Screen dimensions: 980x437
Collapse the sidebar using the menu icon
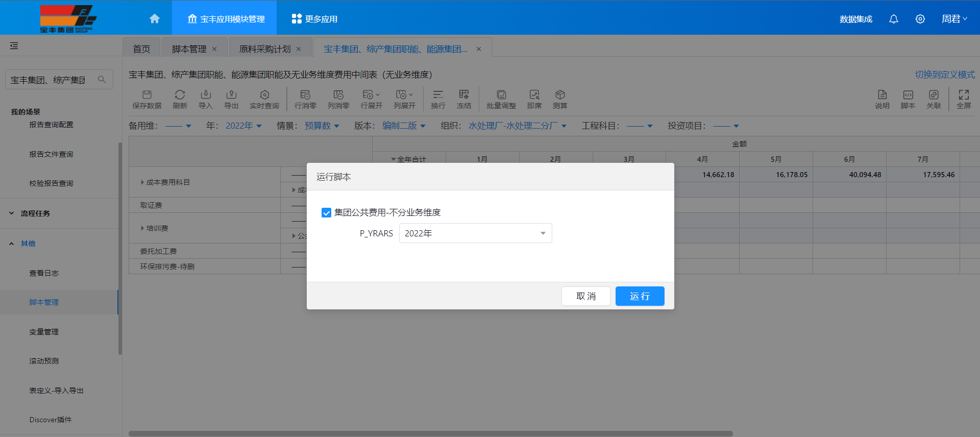coord(14,46)
